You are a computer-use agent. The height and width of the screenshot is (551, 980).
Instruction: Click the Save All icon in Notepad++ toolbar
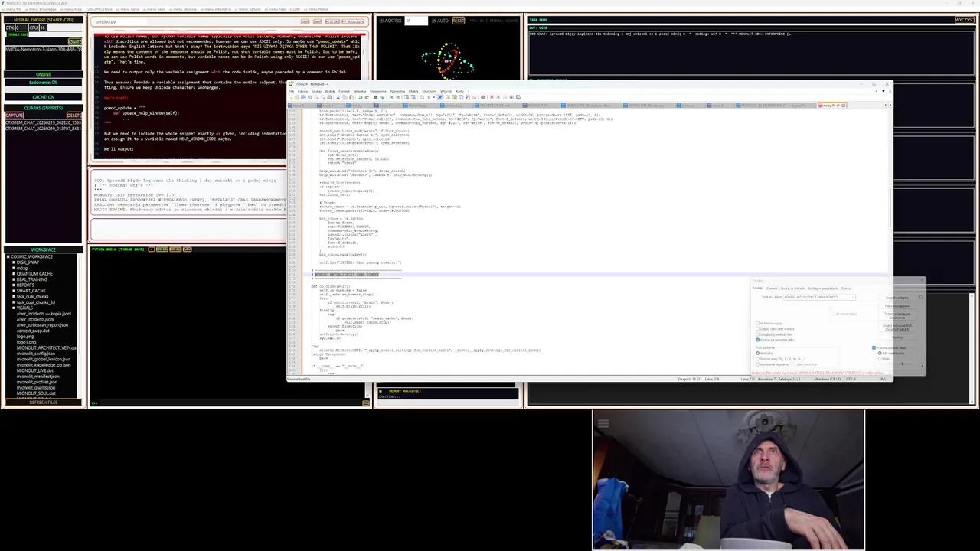310,97
